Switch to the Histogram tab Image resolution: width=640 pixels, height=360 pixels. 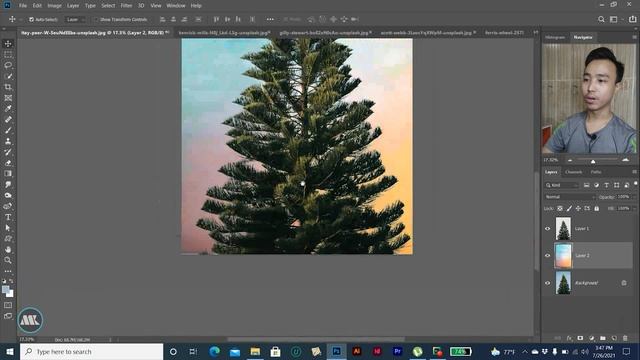555,37
